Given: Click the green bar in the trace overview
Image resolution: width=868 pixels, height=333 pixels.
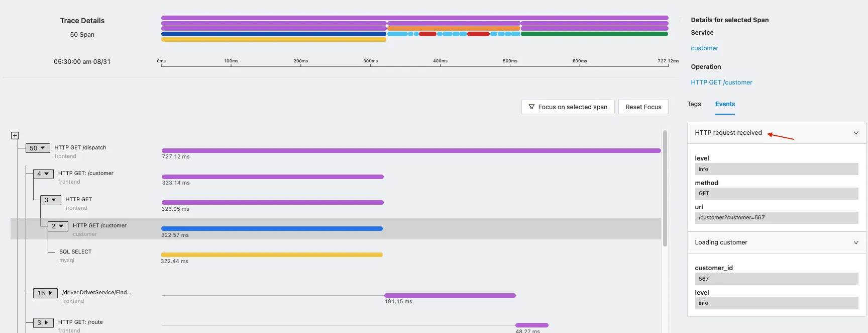Looking at the screenshot, I should (594, 34).
